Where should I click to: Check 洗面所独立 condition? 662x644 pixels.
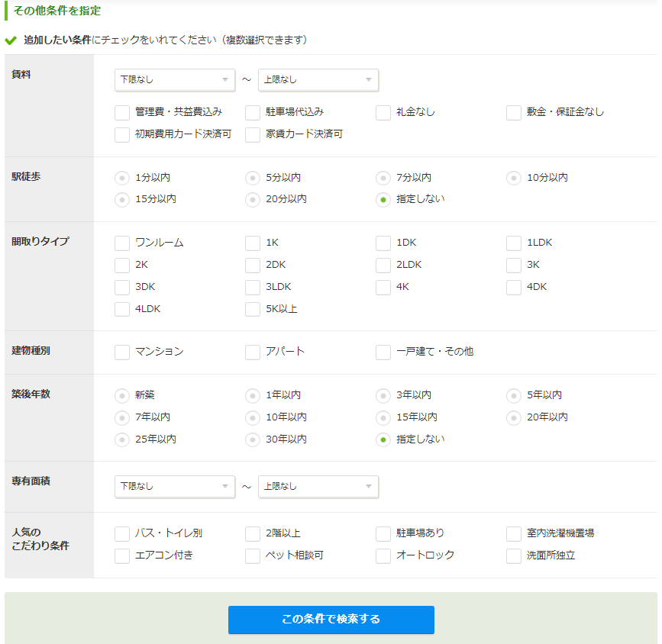pyautogui.click(x=513, y=555)
